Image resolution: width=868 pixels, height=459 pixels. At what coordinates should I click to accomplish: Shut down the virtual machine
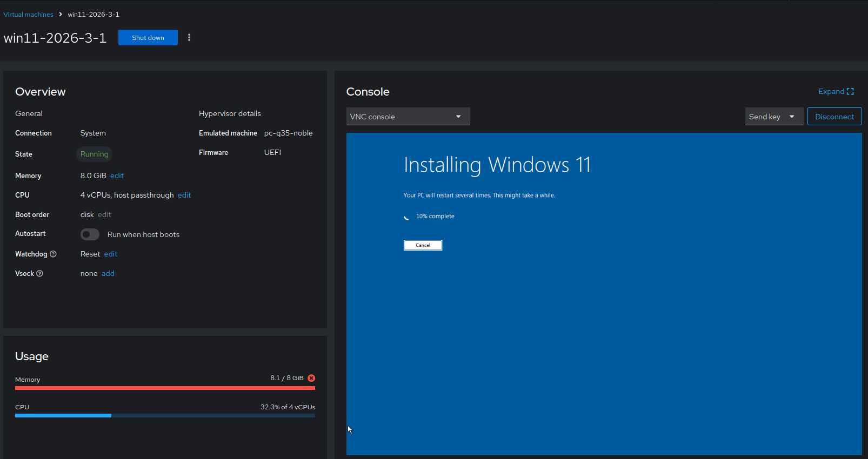tap(148, 38)
